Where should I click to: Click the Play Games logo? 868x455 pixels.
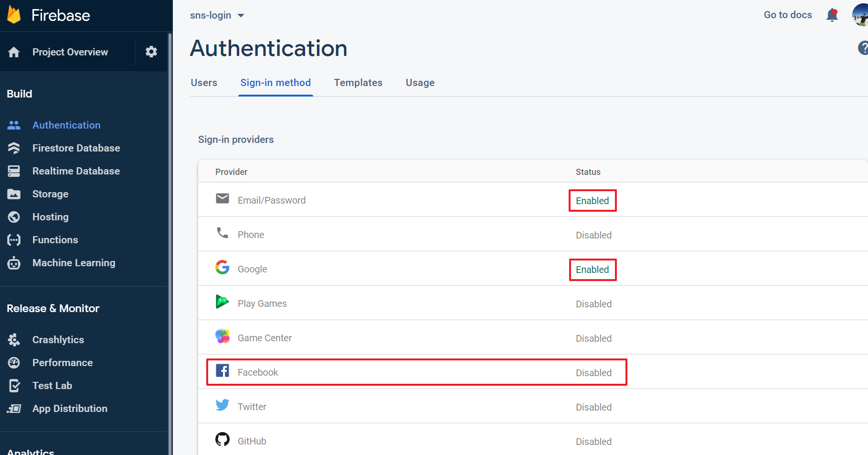click(222, 302)
